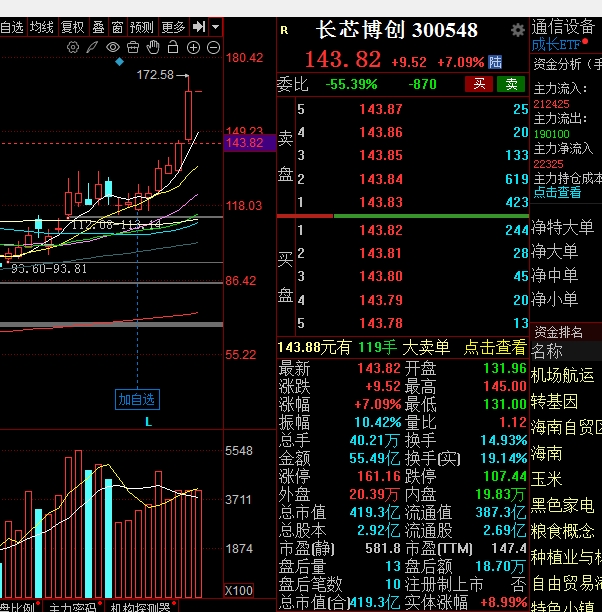The image size is (602, 612).
Task: Click the arrow-to-bar collapse icon
Action: pos(199,27)
